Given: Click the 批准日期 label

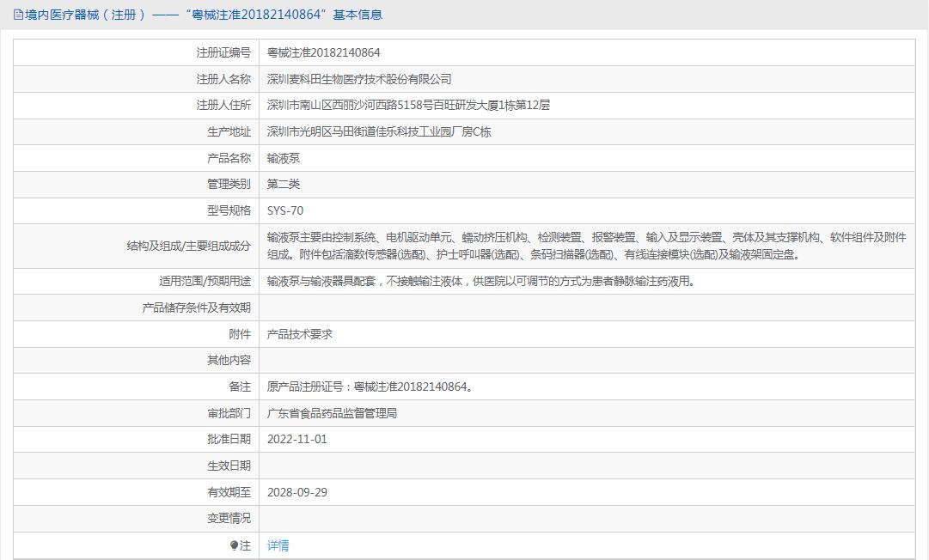Looking at the screenshot, I should [229, 439].
